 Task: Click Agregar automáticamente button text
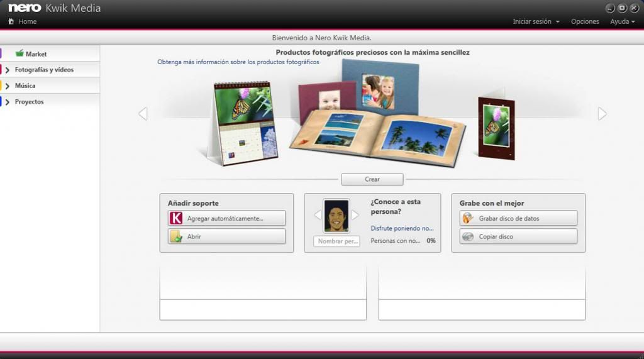click(225, 219)
